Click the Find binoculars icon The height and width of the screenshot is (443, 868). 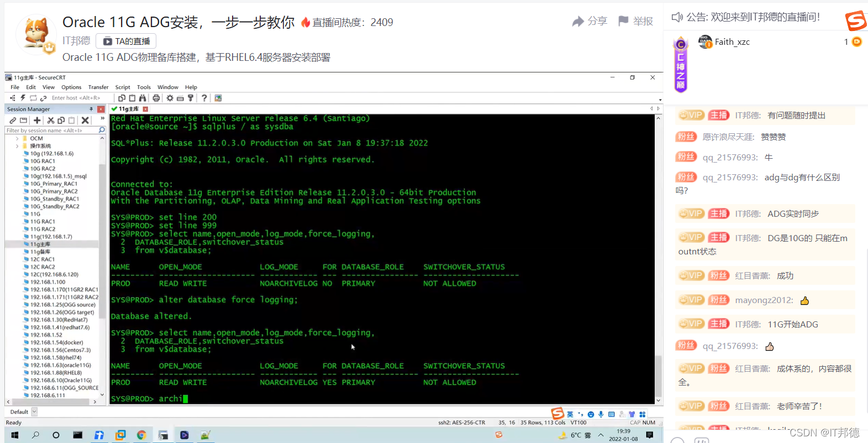[x=143, y=98]
